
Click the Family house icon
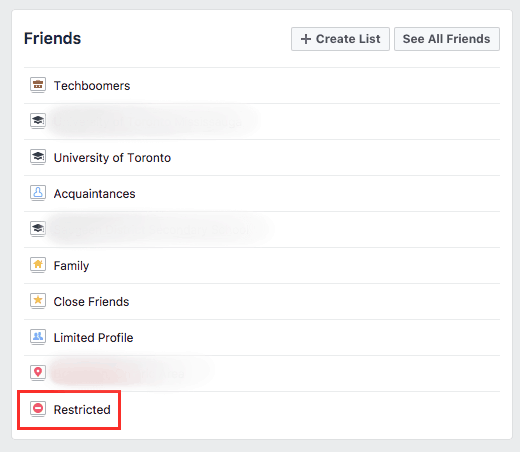[38, 265]
